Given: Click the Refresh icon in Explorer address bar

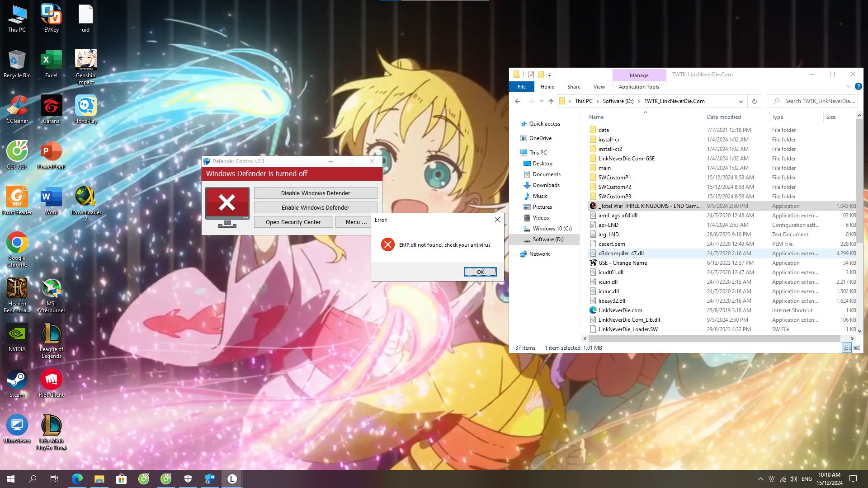Looking at the screenshot, I should pyautogui.click(x=754, y=101).
